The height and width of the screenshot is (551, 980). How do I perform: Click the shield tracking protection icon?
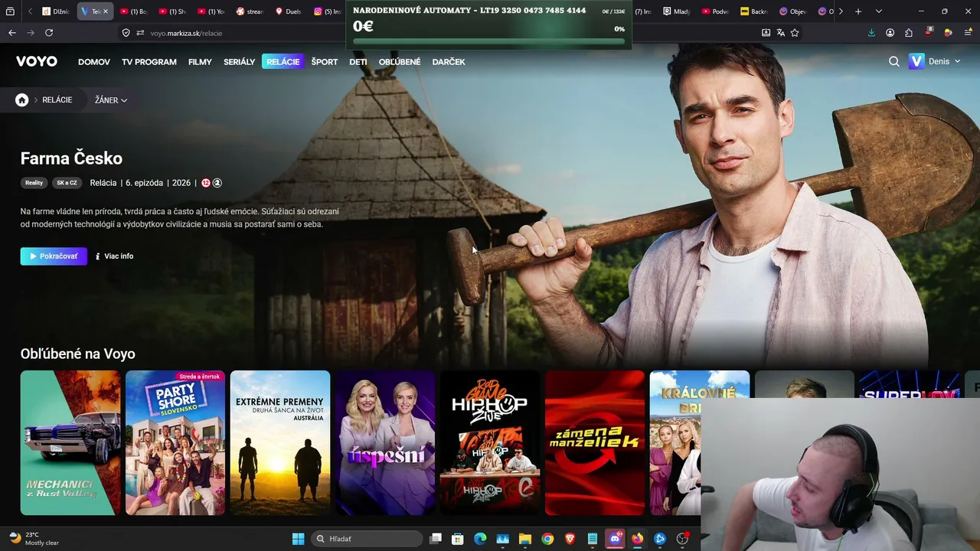pyautogui.click(x=126, y=33)
